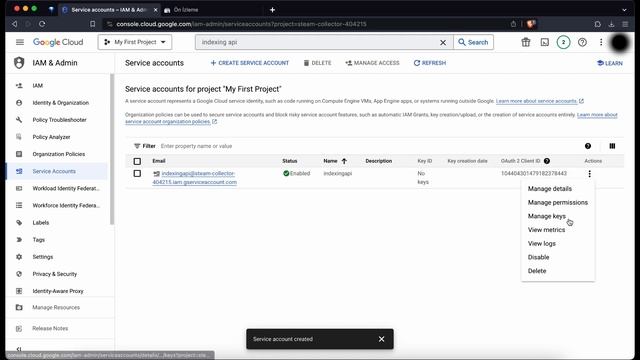
Task: Open a new browser tab
Action: click(x=272, y=10)
